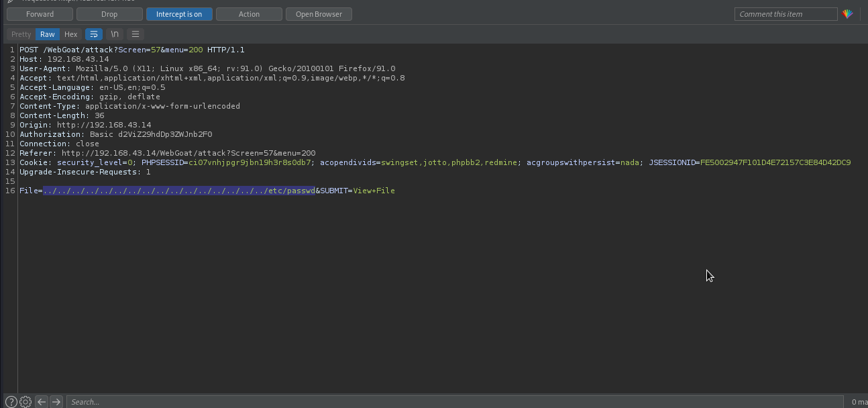
Task: Click the acopendivids cookie value
Action: 449,162
